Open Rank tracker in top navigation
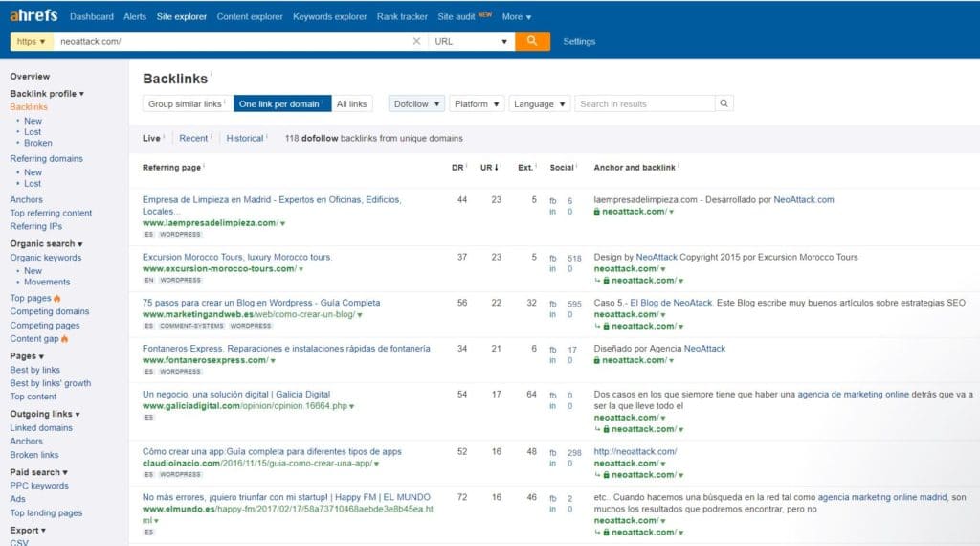 (x=402, y=17)
